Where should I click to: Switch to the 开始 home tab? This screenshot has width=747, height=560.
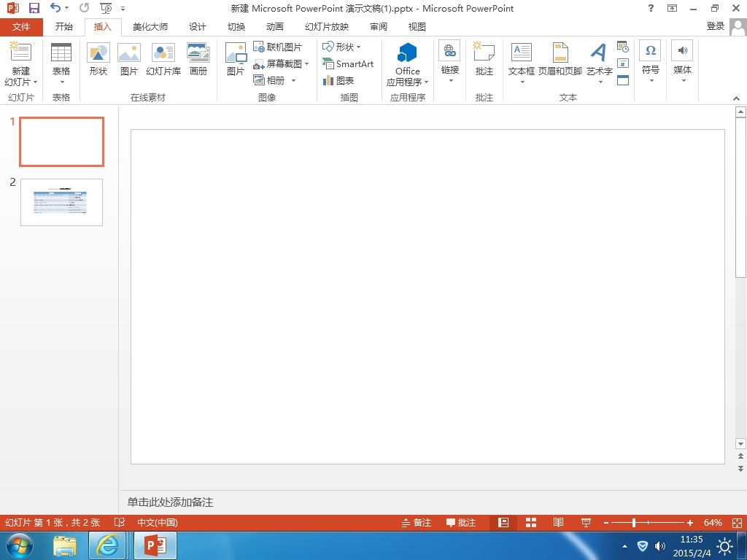(64, 27)
